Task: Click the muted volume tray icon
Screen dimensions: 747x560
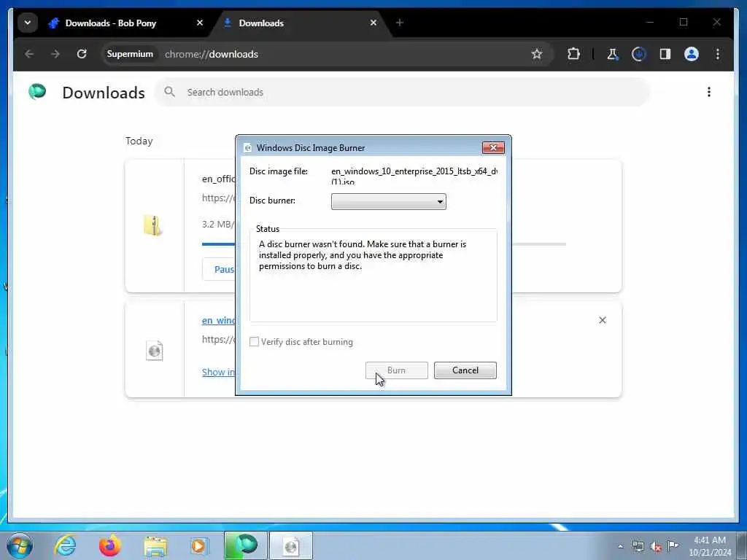Action: click(x=656, y=547)
